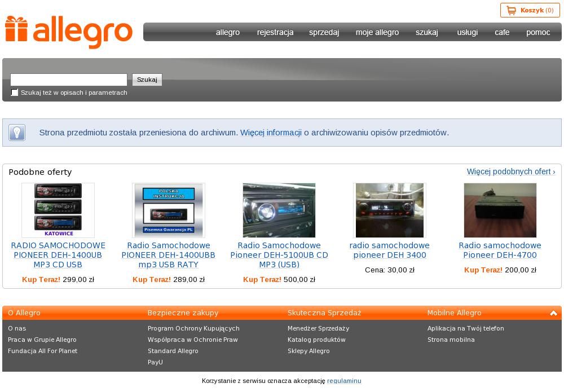
Task: Click the 'Bezpieczne zakupy' footer heading
Action: 183,313
